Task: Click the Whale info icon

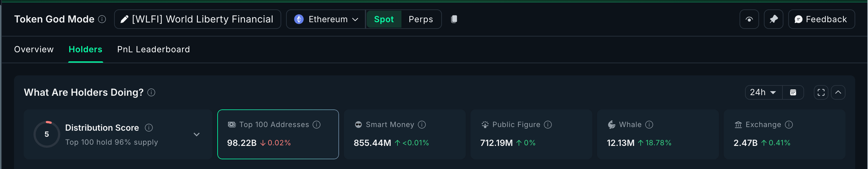Action: (649, 125)
